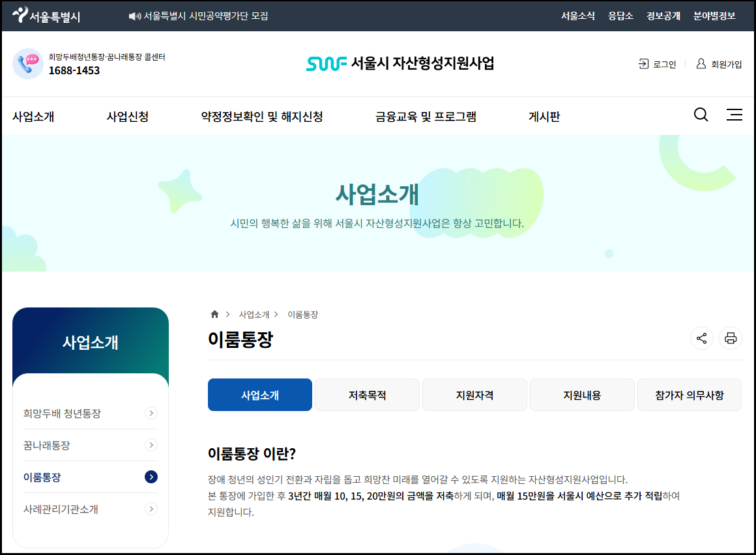Open 희망두배 청년통장 in sidebar
Image resolution: width=756 pixels, height=555 pixels.
tap(62, 414)
